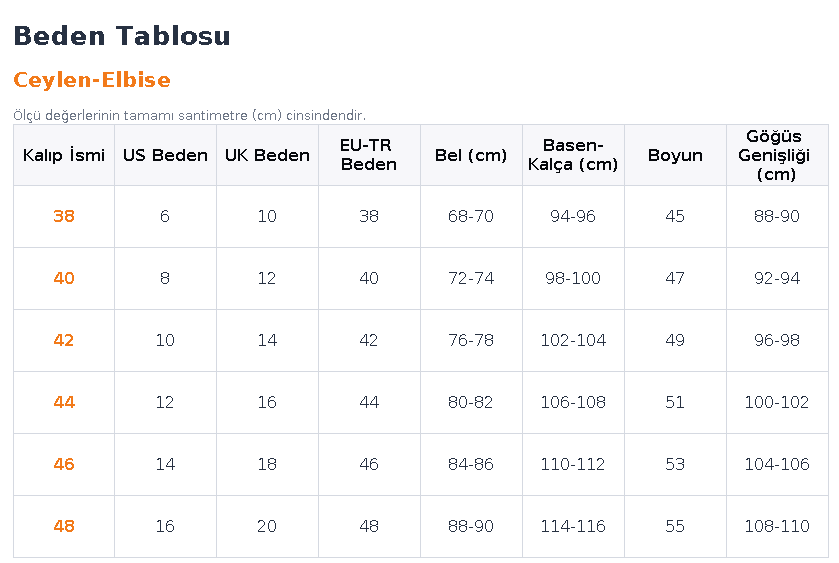Click the UK Beden column header
The width and height of the screenshot is (839, 563).
(x=267, y=155)
